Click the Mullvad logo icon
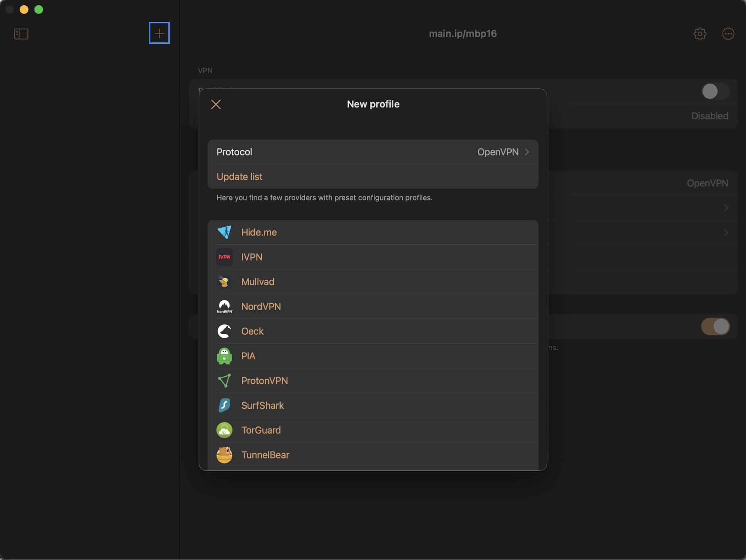The width and height of the screenshot is (746, 560). 224,282
